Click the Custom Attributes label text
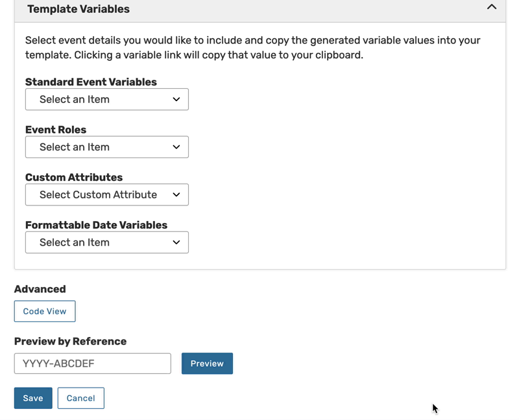 point(74,177)
